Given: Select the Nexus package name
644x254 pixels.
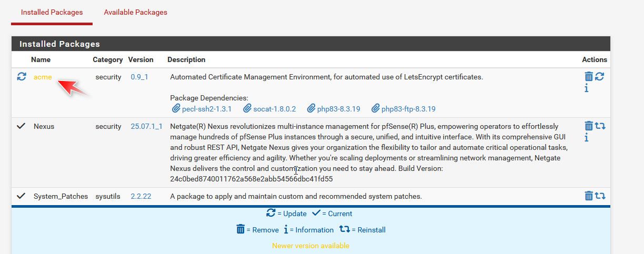Looking at the screenshot, I should (44, 126).
